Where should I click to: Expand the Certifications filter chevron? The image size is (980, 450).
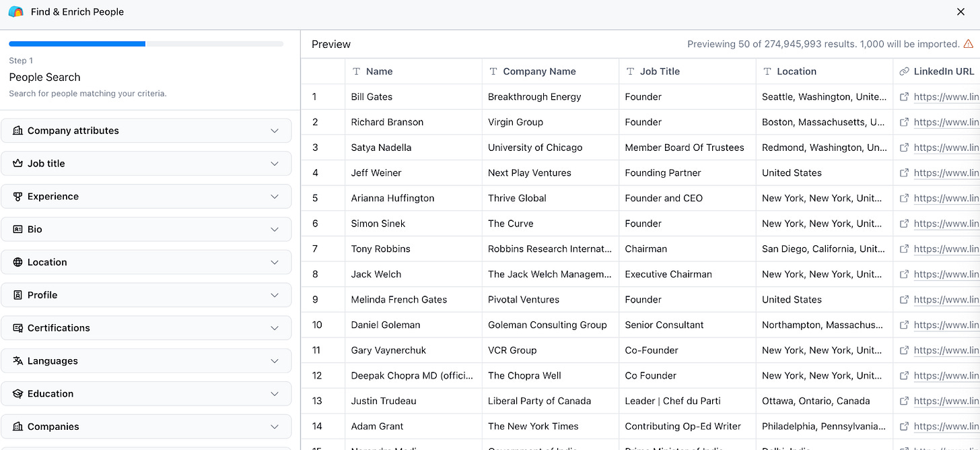coord(275,328)
